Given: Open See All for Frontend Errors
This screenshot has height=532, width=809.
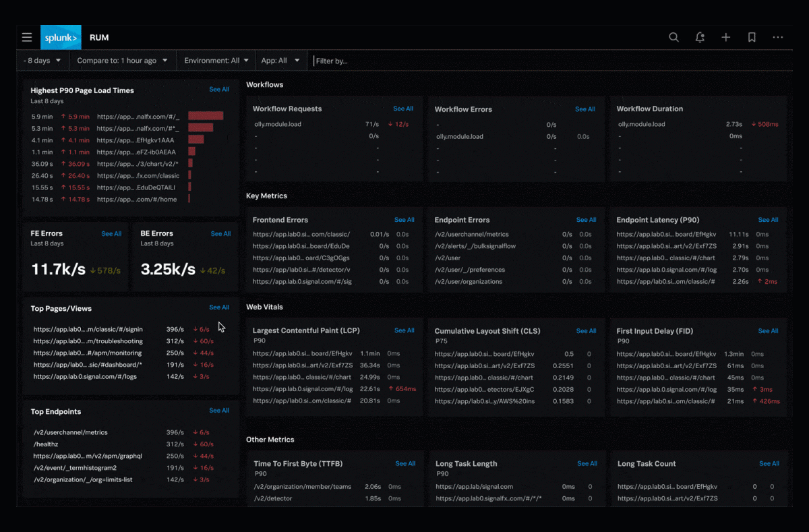Looking at the screenshot, I should coord(404,219).
